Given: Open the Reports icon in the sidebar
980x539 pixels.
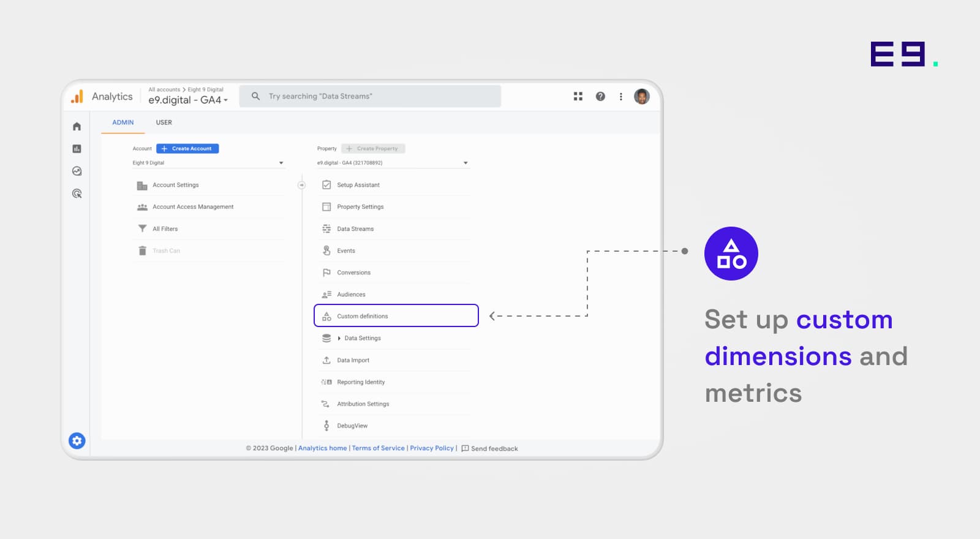Looking at the screenshot, I should [x=77, y=149].
